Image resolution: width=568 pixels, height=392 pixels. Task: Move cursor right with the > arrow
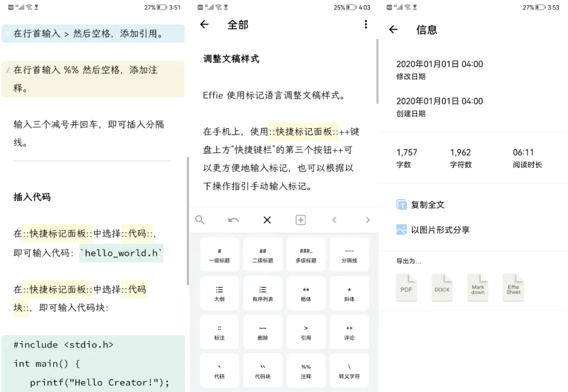368,220
